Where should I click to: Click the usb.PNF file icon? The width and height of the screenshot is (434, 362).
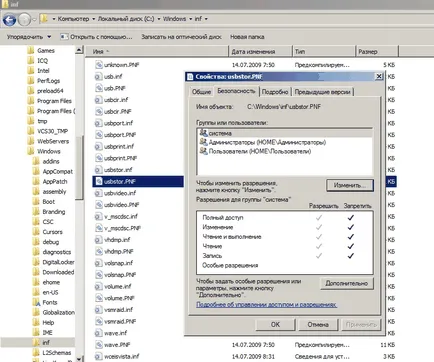(99, 88)
